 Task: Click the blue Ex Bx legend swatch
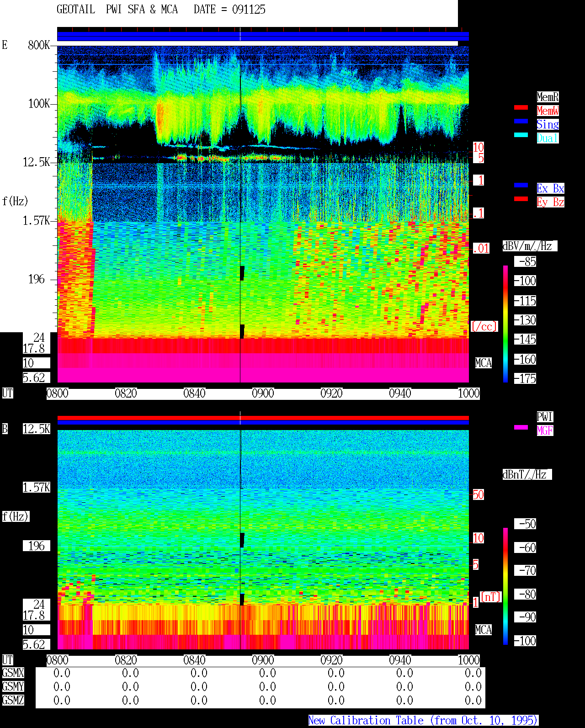[x=521, y=185]
